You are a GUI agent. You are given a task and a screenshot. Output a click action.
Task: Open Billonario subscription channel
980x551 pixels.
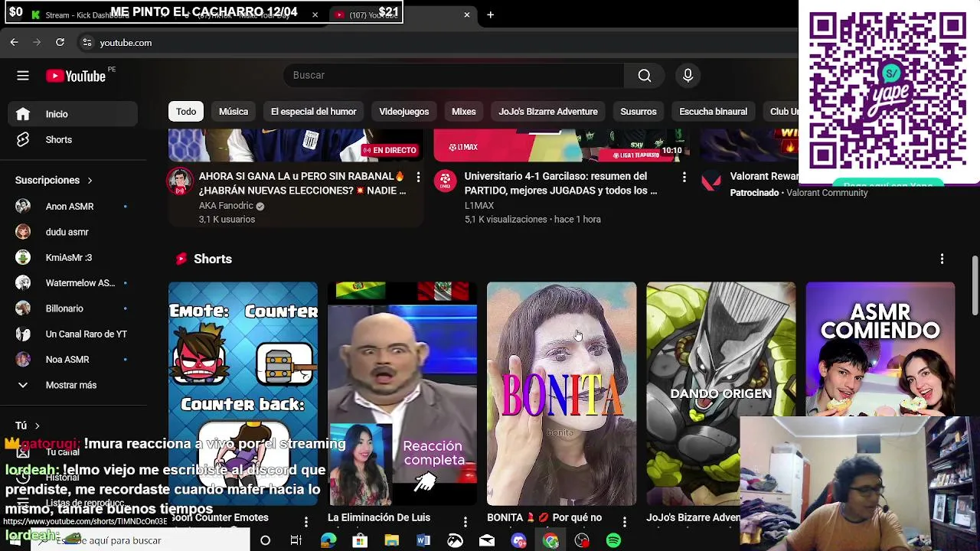[x=73, y=308]
